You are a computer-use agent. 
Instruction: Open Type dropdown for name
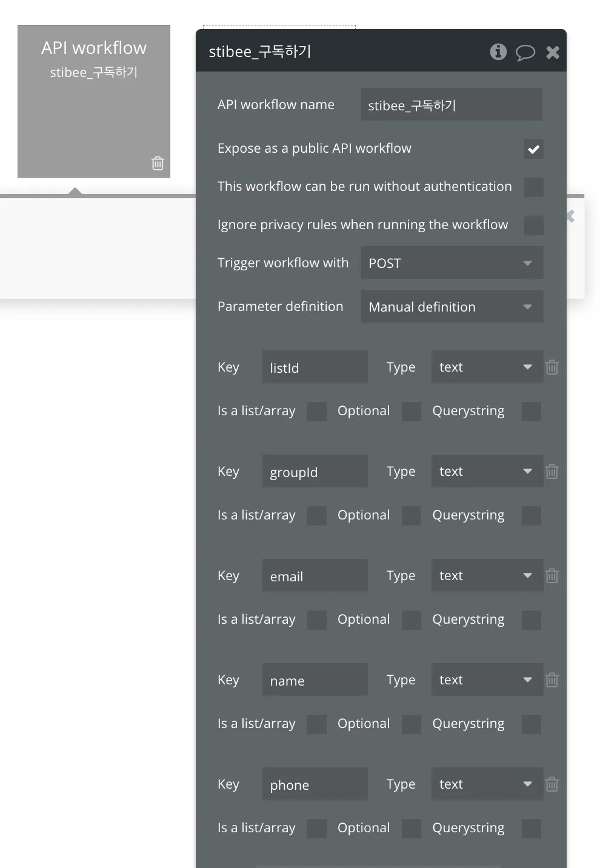click(x=487, y=679)
